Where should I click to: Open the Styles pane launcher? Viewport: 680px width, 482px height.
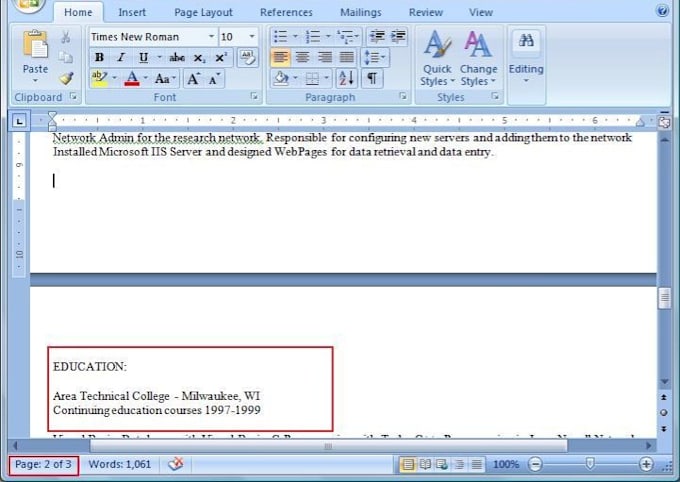[495, 96]
